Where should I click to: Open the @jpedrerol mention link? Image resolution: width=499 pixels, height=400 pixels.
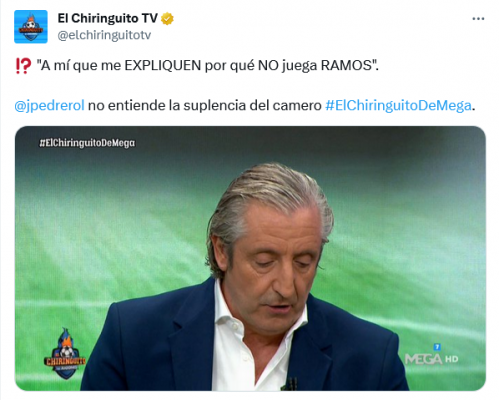pyautogui.click(x=49, y=105)
